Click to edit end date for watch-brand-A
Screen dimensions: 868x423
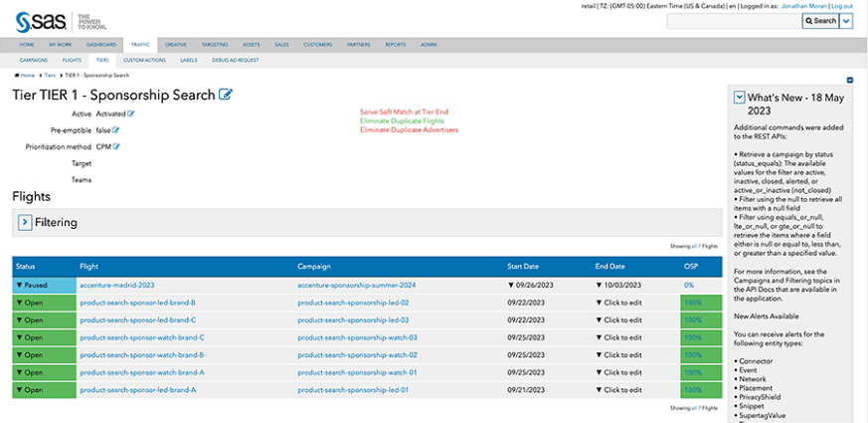[618, 372]
